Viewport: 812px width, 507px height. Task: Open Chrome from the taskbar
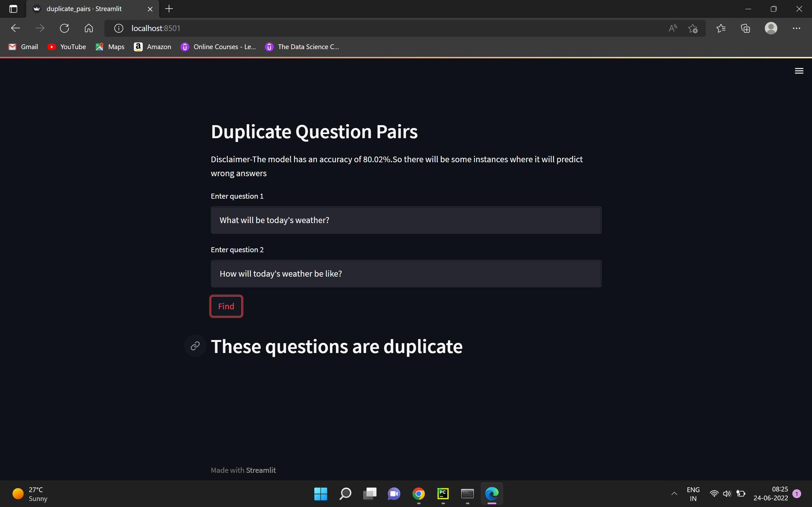pos(418,494)
